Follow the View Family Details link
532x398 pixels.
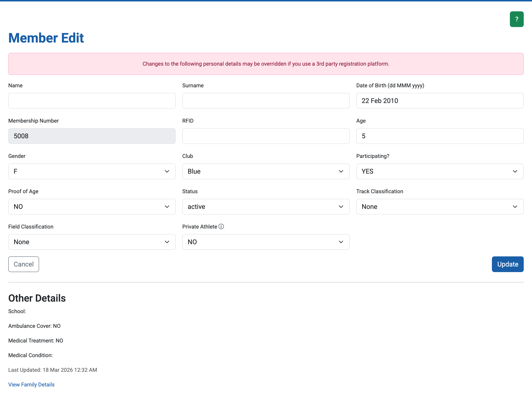pos(31,385)
